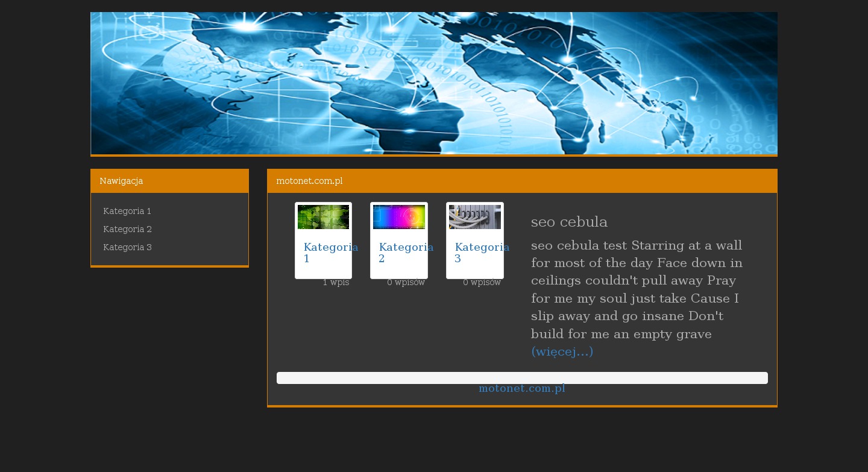Click the "1 wpis" count label

(x=336, y=283)
